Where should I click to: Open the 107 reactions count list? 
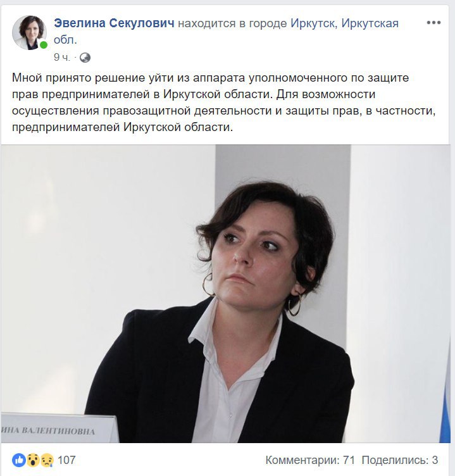click(66, 460)
